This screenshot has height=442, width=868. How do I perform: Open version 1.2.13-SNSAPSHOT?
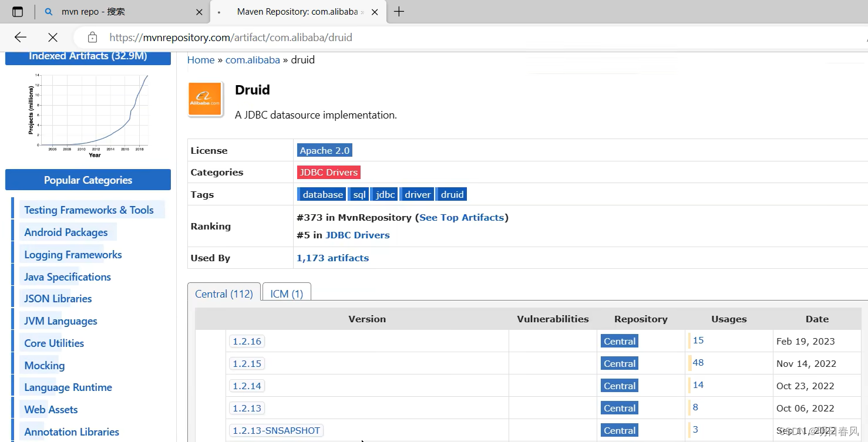(x=276, y=430)
